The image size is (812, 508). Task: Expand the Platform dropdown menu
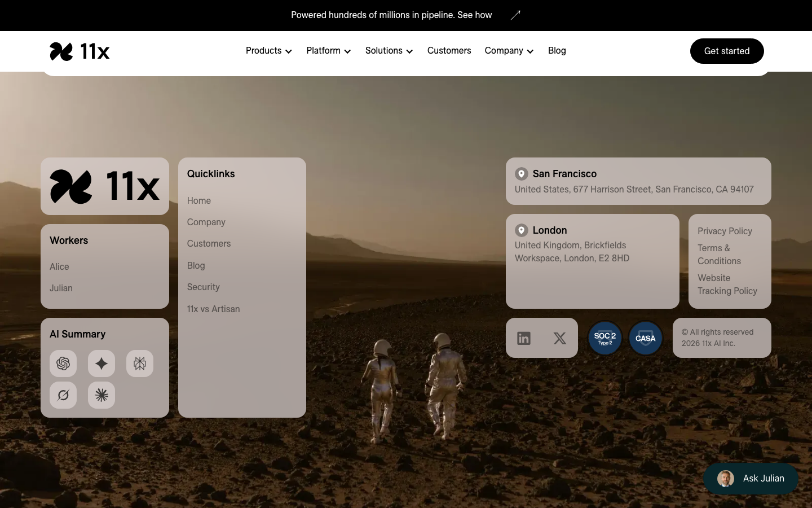click(x=329, y=51)
